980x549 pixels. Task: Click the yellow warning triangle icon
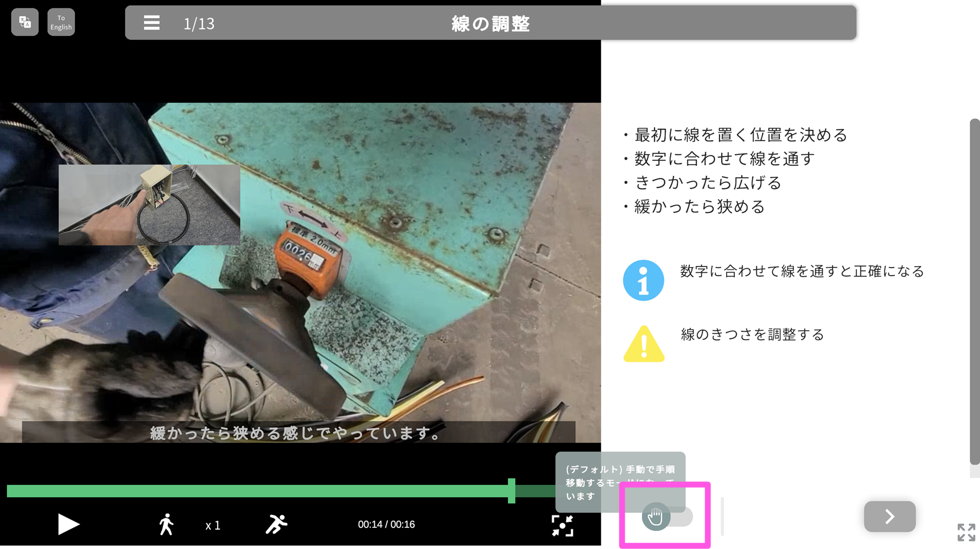coord(644,344)
